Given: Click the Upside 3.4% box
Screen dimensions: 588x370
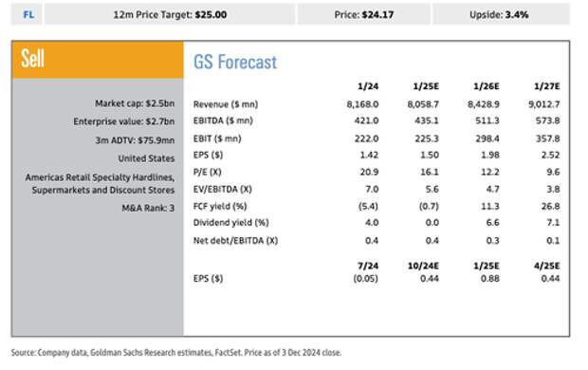Looking at the screenshot, I should 501,14.
